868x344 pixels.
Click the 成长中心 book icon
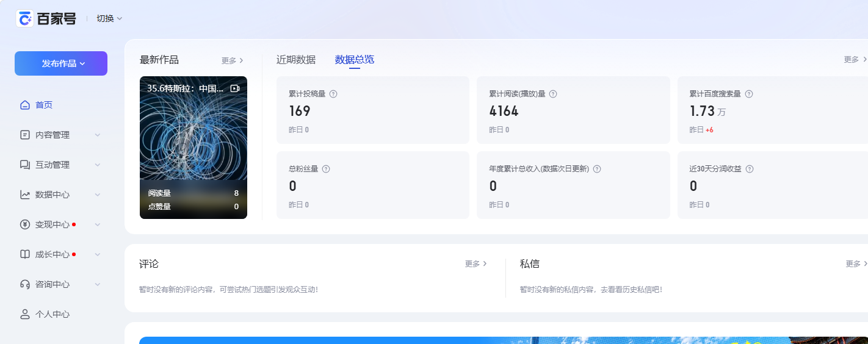coord(25,254)
